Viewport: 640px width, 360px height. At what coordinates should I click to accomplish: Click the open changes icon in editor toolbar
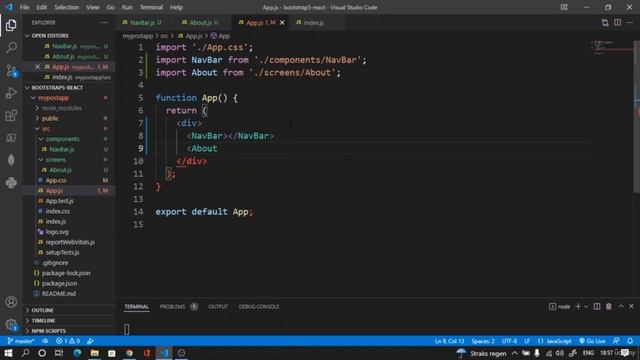605,23
